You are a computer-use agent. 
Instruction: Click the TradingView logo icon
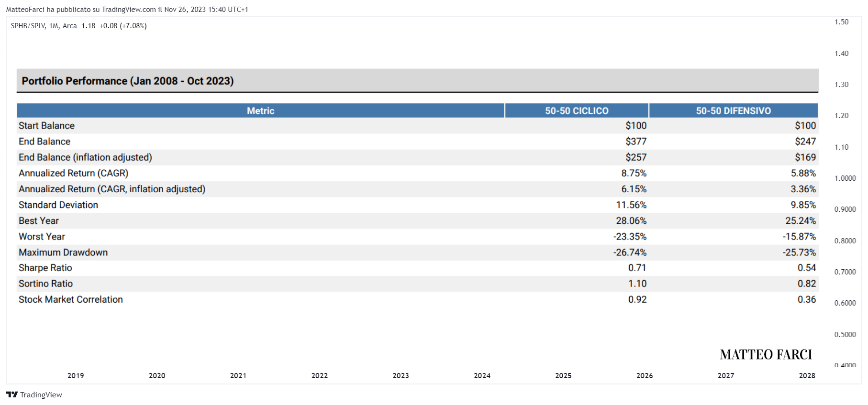(12, 394)
